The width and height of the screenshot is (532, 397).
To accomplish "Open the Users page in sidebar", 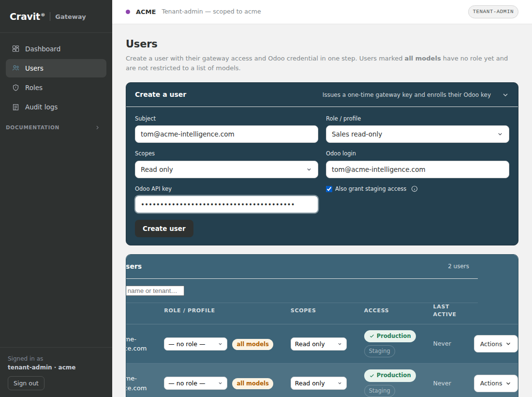I will pyautogui.click(x=56, y=68).
